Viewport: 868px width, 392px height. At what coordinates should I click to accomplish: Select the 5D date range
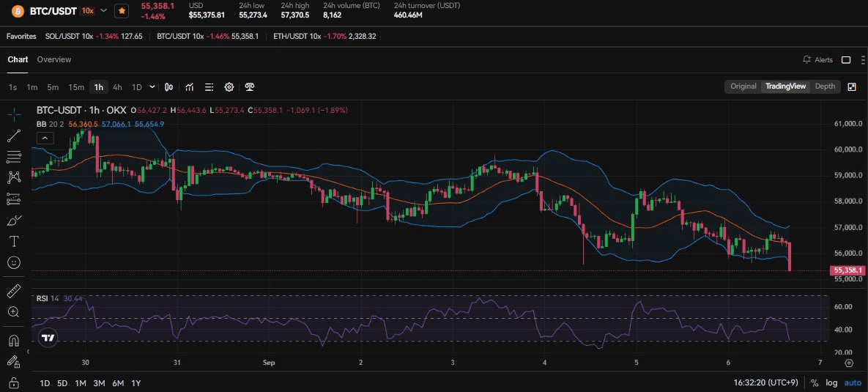click(x=62, y=383)
